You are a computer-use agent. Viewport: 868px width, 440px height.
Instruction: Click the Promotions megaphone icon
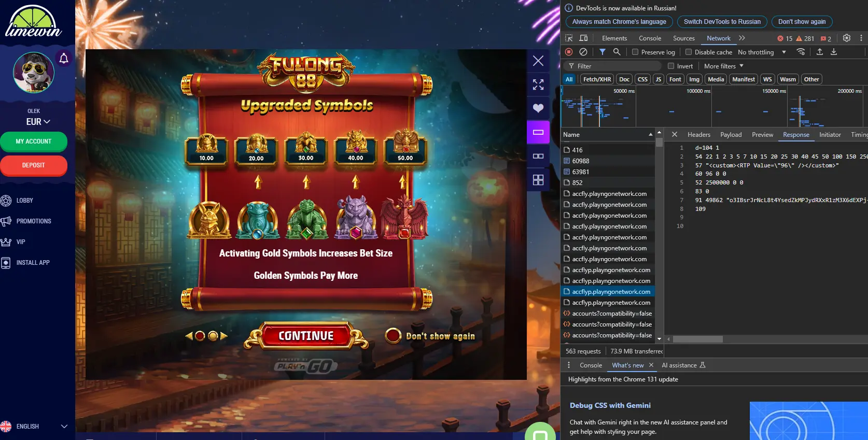click(x=6, y=221)
